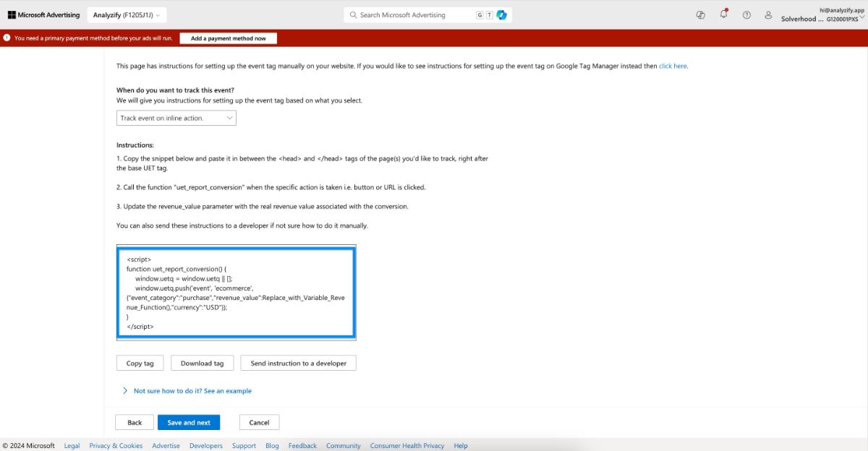This screenshot has height=451, width=868.
Task: Click the payment method warning message text
Action: pyautogui.click(x=93, y=38)
